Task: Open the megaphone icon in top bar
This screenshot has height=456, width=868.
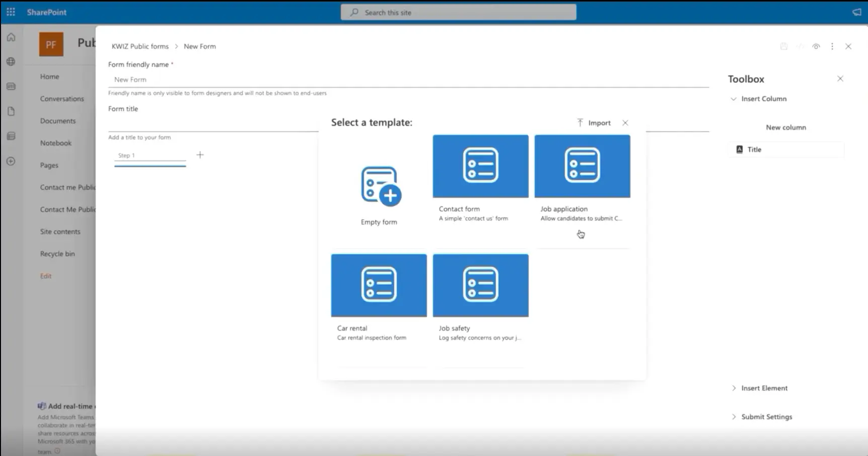Action: tap(856, 12)
